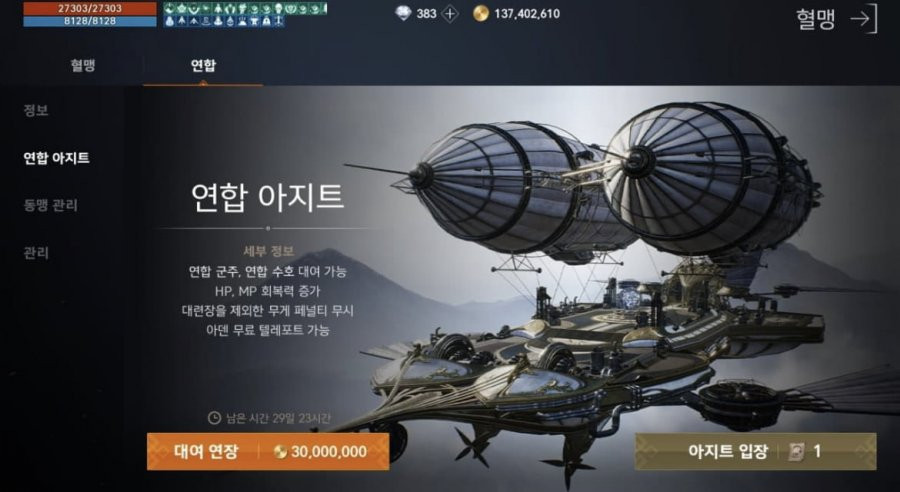Image resolution: width=900 pixels, height=492 pixels.
Task: Open the blue buff icons row
Action: 224,21
